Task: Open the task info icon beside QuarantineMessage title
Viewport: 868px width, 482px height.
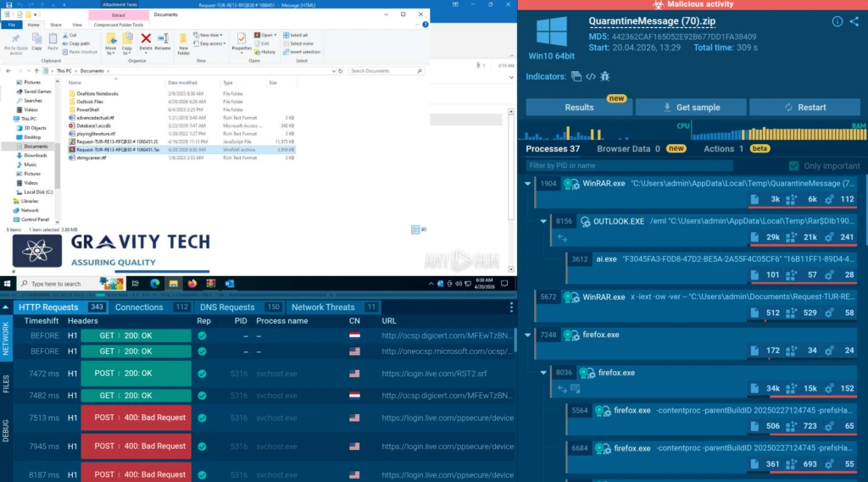Action: pos(837,21)
